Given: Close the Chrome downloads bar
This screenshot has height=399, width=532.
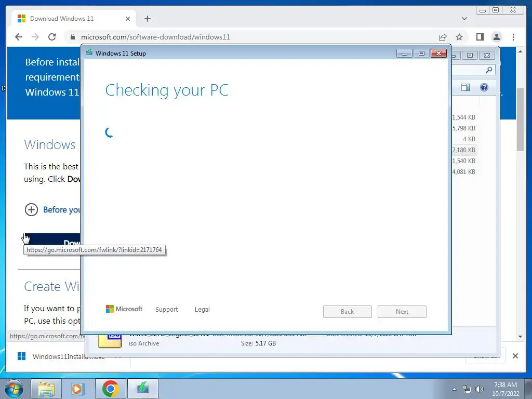Looking at the screenshot, I should (x=515, y=356).
